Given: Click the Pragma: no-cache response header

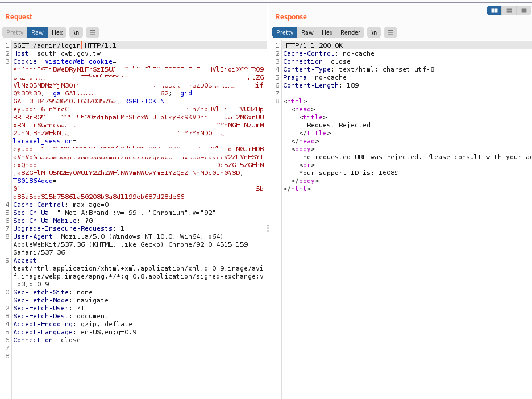Looking at the screenshot, I should point(315,77).
